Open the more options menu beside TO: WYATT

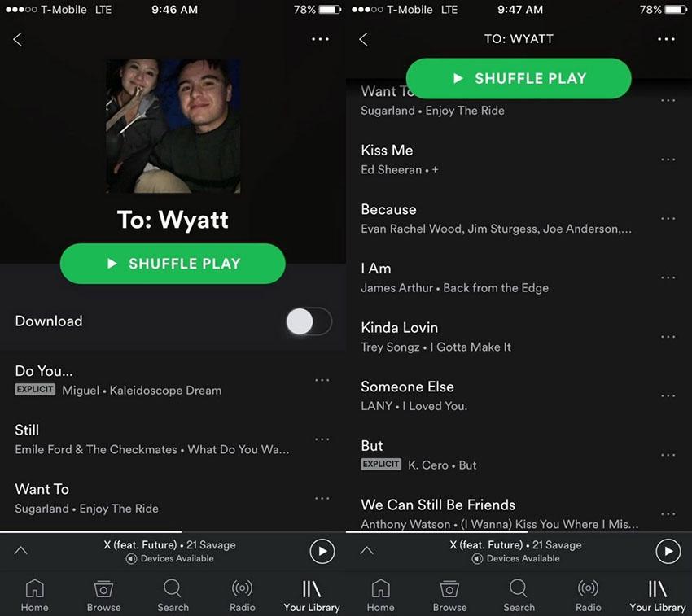pyautogui.click(x=666, y=39)
